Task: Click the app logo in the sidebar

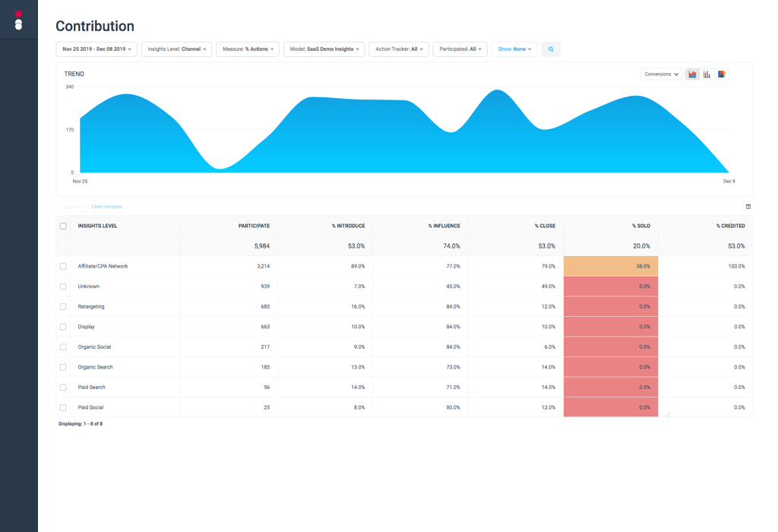Action: (x=18, y=19)
